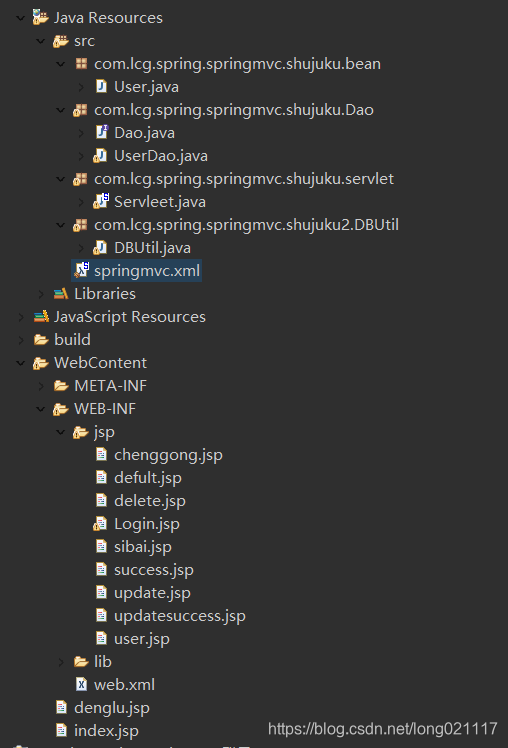
Task: Click the WebContent folder icon
Action: 41,363
